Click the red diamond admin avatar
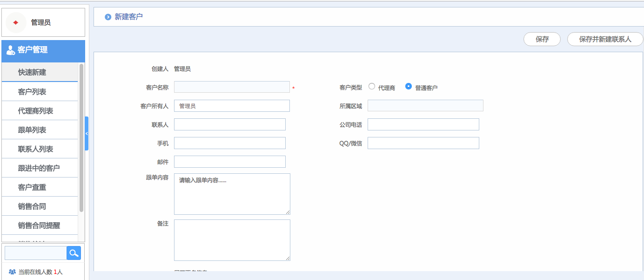The width and height of the screenshot is (644, 280). pos(16,22)
